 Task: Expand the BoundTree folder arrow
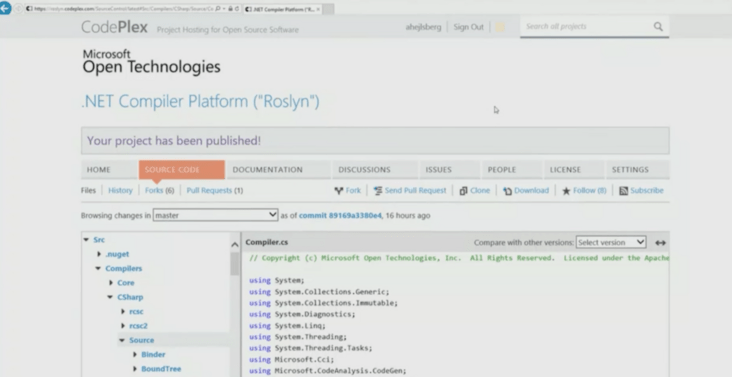[x=135, y=369]
